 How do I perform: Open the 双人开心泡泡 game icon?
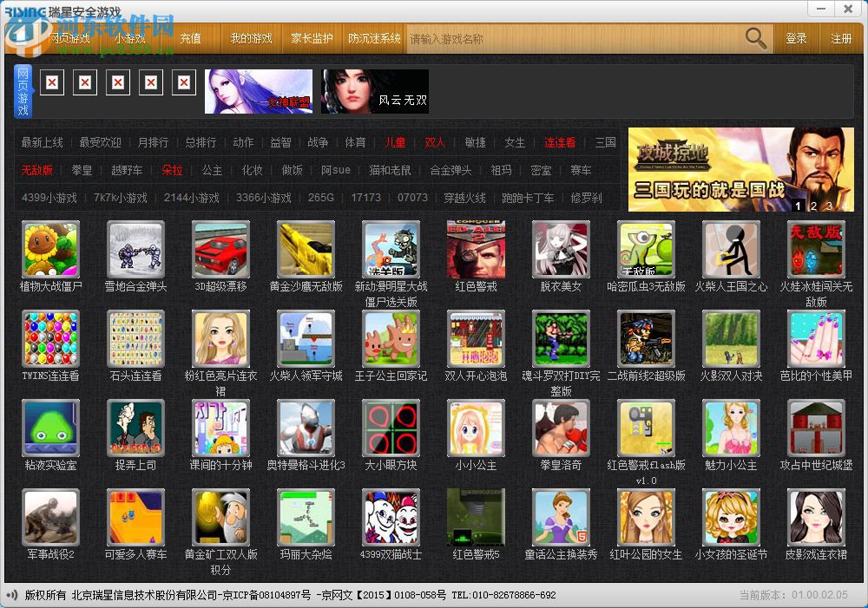click(476, 338)
